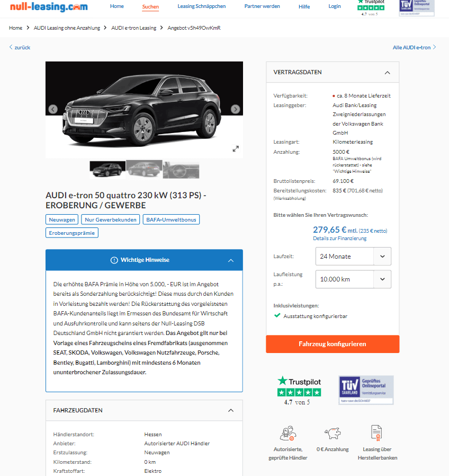This screenshot has height=476, width=449.
Task: Open Details zur Finanzierung link
Action: click(339, 239)
